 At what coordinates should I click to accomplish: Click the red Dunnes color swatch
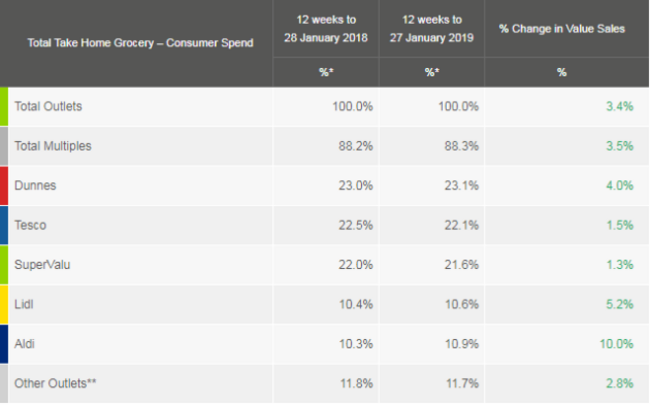[4, 186]
